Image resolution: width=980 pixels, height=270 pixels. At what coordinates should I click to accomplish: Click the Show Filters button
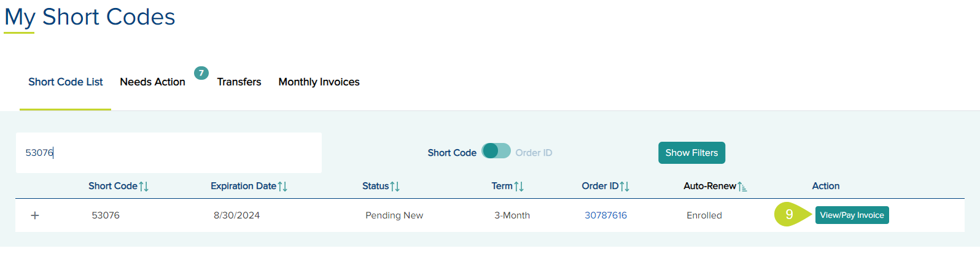click(691, 153)
